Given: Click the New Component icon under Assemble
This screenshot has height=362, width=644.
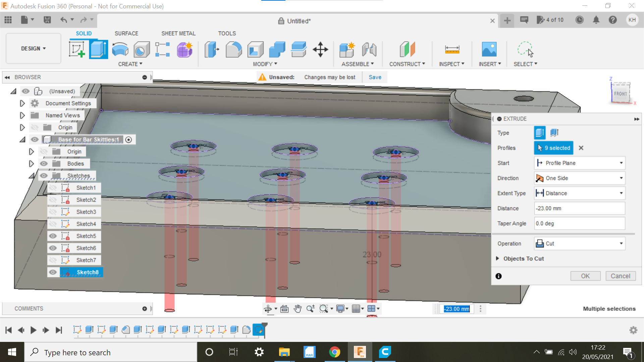Looking at the screenshot, I should 347,49.
